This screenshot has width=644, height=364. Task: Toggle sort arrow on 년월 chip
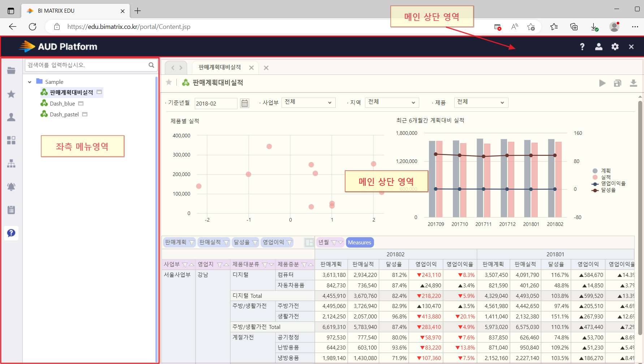click(340, 243)
